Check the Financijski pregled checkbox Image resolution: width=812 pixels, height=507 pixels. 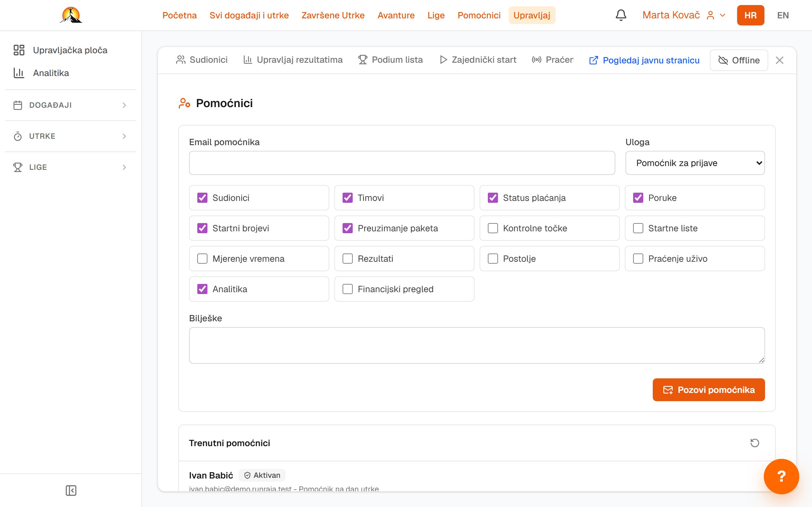(348, 289)
